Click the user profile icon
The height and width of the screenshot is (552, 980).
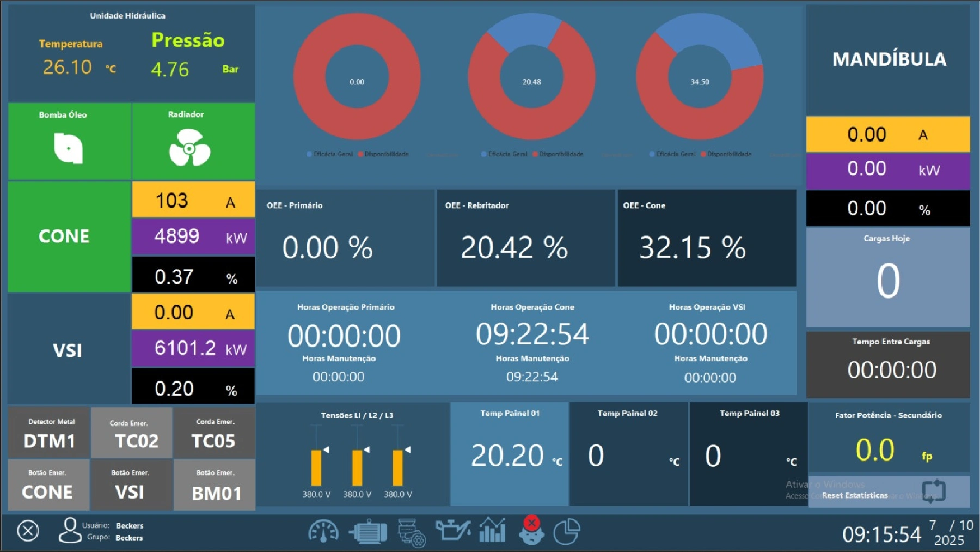(70, 530)
